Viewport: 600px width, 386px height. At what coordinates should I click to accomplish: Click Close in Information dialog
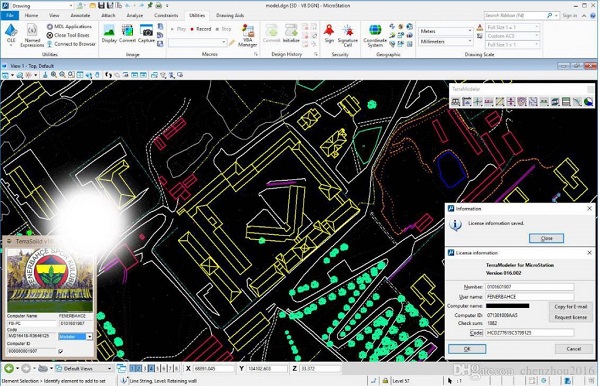546,238
